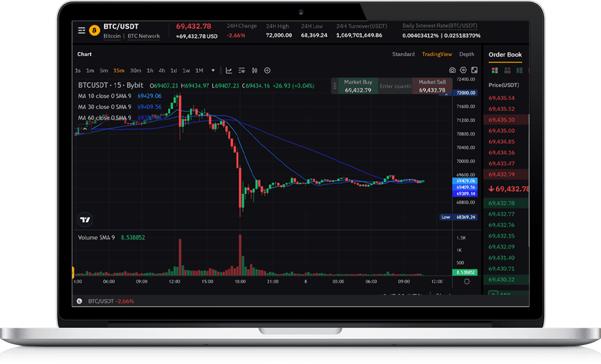Select order book green bids layout icon
Screen dimensions: 601x364
519,70
